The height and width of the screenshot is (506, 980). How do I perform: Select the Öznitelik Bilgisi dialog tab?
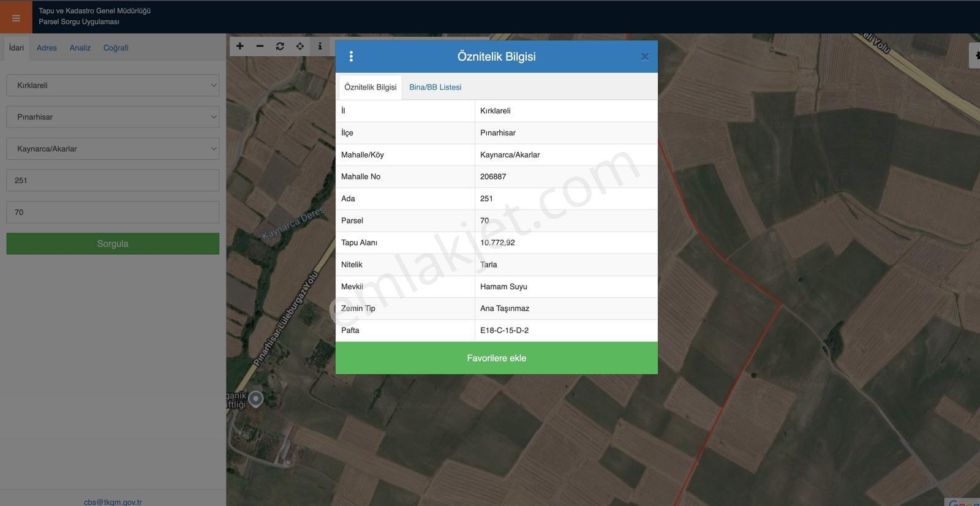click(x=371, y=87)
